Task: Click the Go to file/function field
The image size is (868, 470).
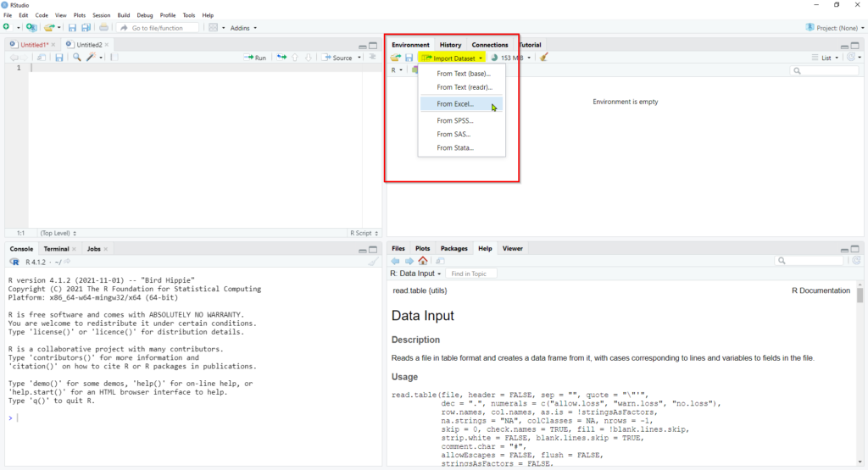Action: coord(159,28)
